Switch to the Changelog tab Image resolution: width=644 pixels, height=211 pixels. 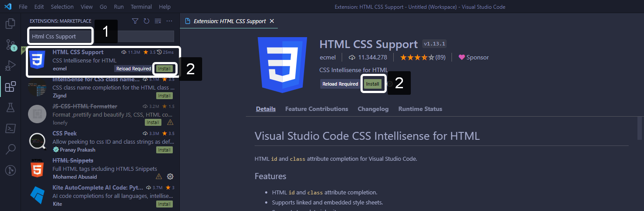(x=373, y=109)
